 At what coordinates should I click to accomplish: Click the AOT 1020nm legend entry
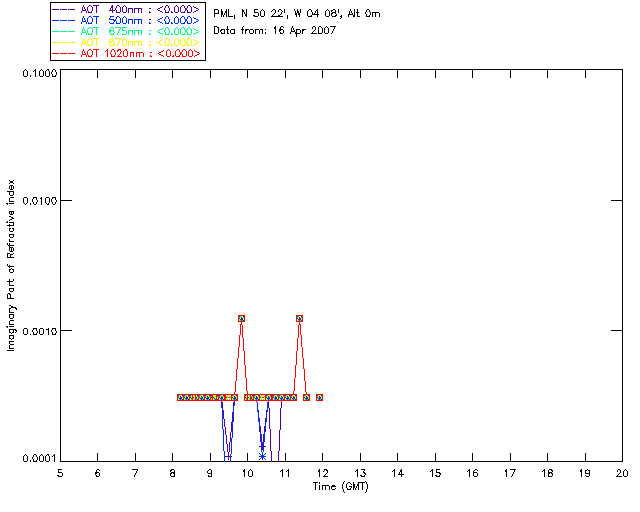[x=126, y=53]
